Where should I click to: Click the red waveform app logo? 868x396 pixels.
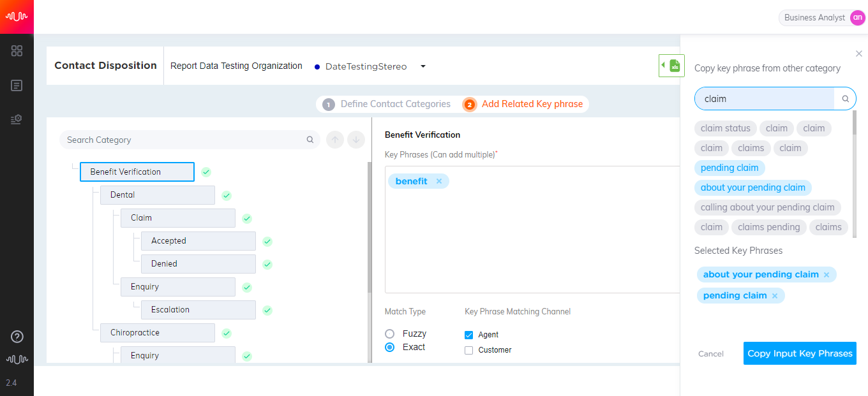[17, 17]
